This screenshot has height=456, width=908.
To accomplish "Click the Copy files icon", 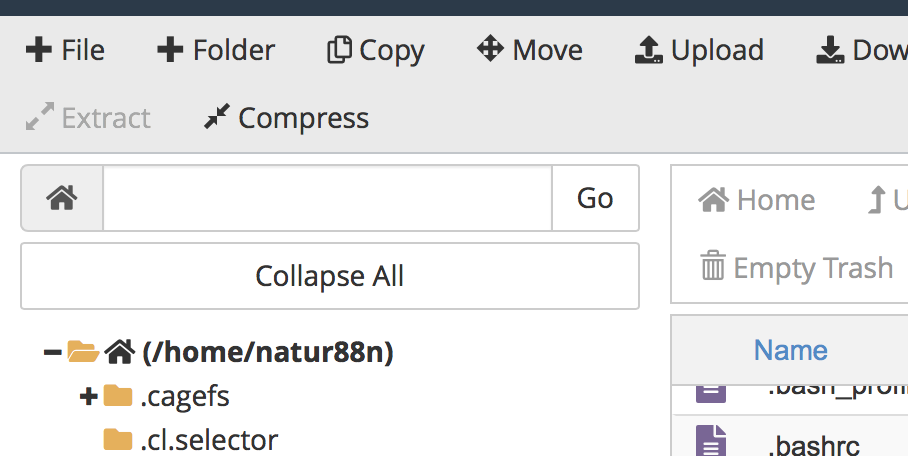I will [x=339, y=50].
